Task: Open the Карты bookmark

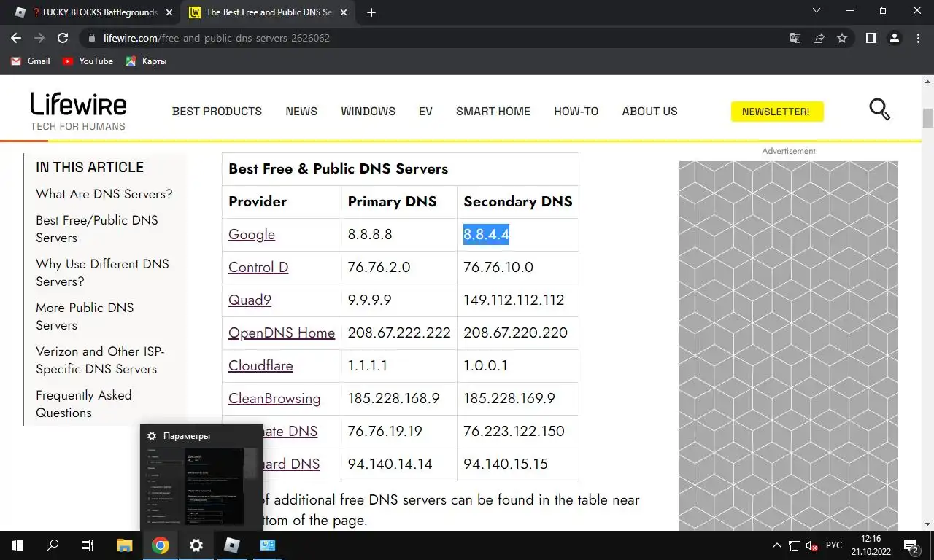Action: point(146,61)
